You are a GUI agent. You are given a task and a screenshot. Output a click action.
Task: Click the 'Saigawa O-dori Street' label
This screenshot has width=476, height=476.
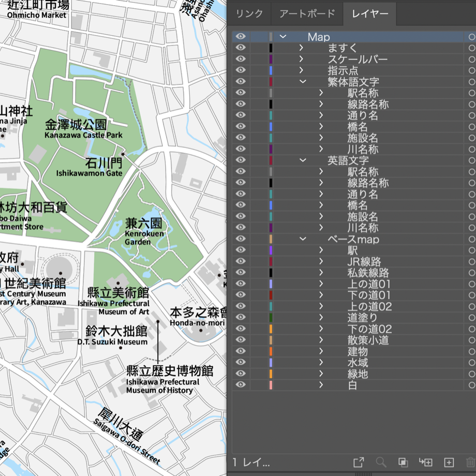click(127, 441)
